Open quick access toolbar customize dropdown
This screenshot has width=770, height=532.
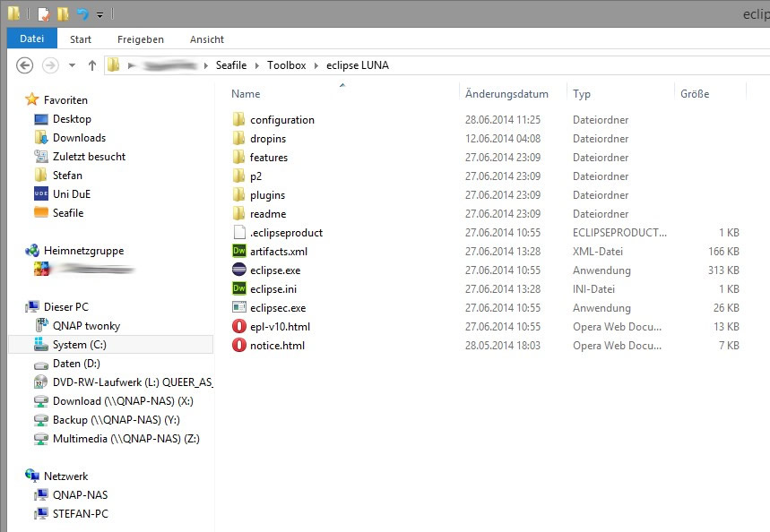(99, 15)
